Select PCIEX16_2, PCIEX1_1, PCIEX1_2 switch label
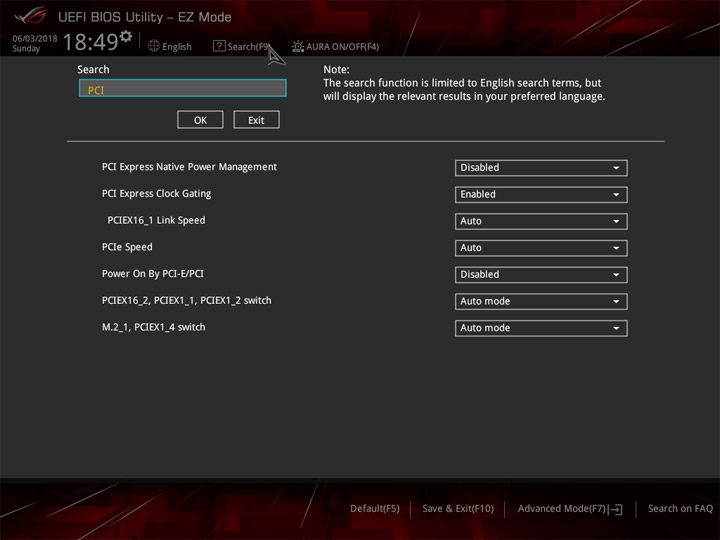Viewport: 720px width, 540px height. coord(186,300)
